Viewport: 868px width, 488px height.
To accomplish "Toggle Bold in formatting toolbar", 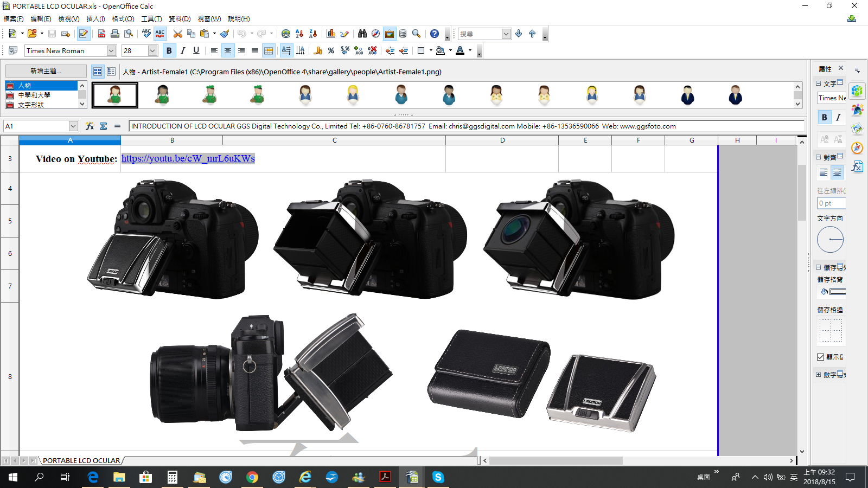I will point(169,50).
